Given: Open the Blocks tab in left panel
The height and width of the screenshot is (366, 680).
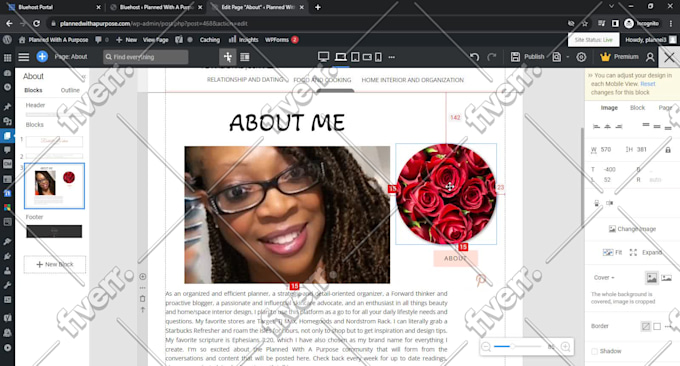Looking at the screenshot, I should pos(33,90).
